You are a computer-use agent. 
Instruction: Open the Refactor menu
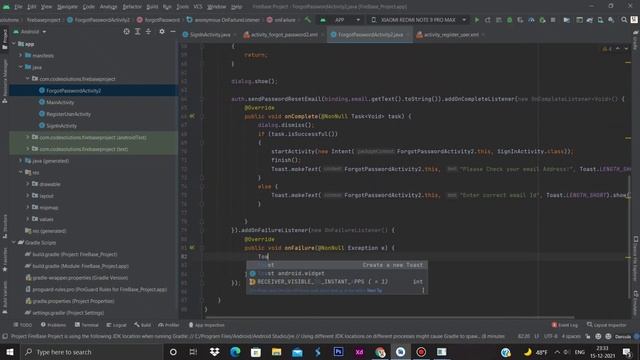point(132,7)
